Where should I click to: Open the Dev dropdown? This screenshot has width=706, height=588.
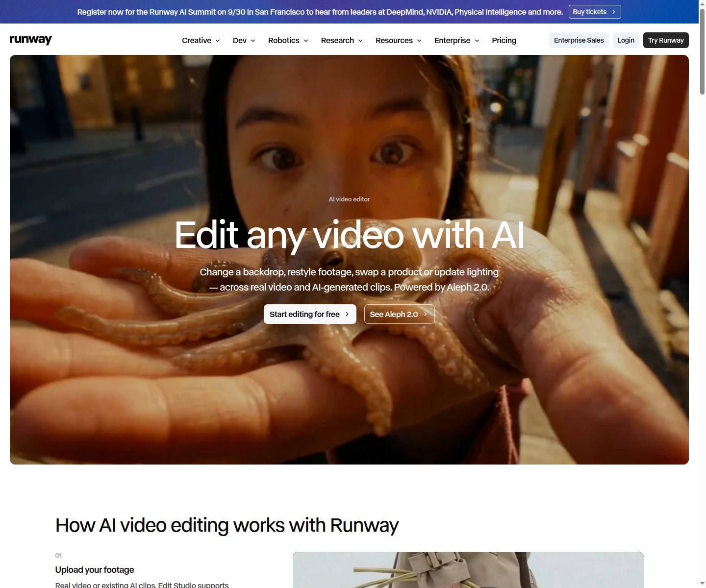point(244,40)
